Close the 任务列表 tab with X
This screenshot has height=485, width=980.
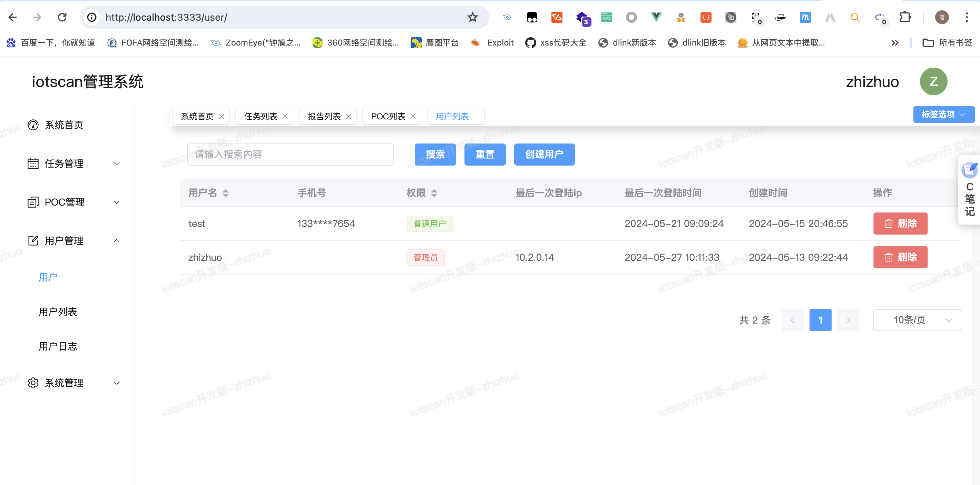285,116
